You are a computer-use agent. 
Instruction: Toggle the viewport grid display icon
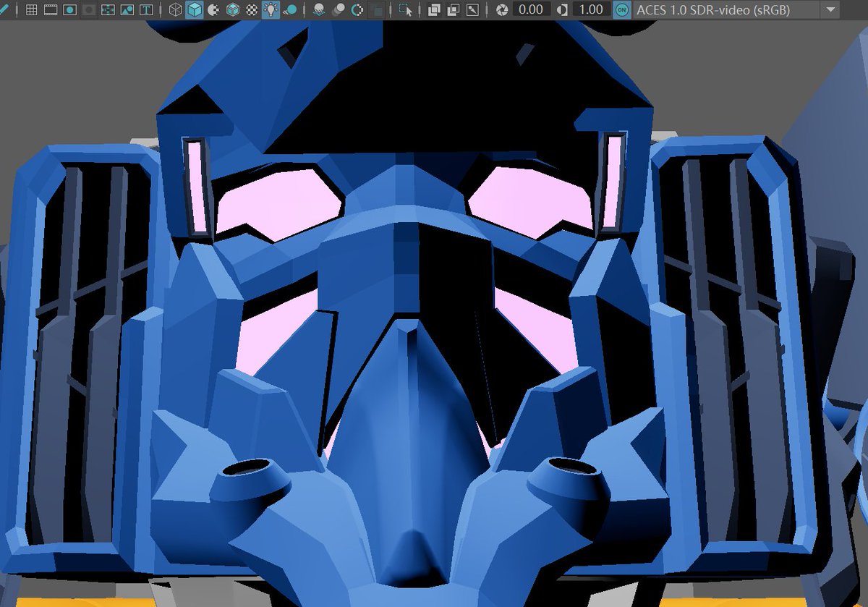coord(31,10)
